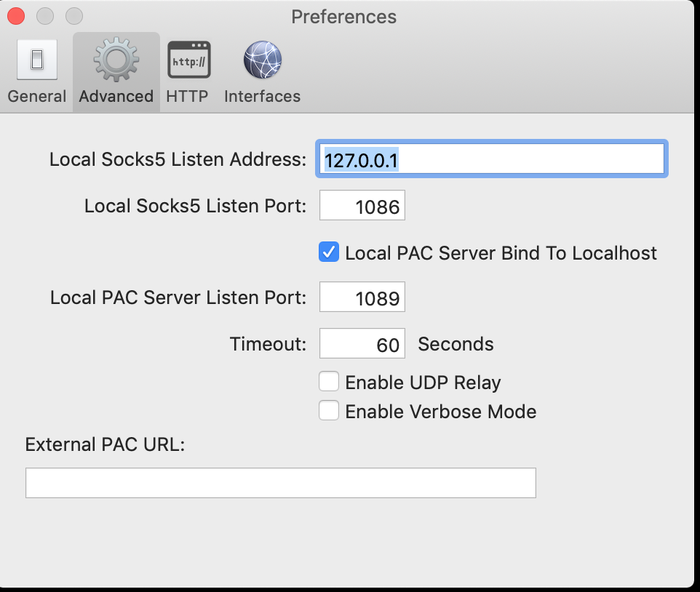
Task: Click the General tab label
Action: coord(37,96)
